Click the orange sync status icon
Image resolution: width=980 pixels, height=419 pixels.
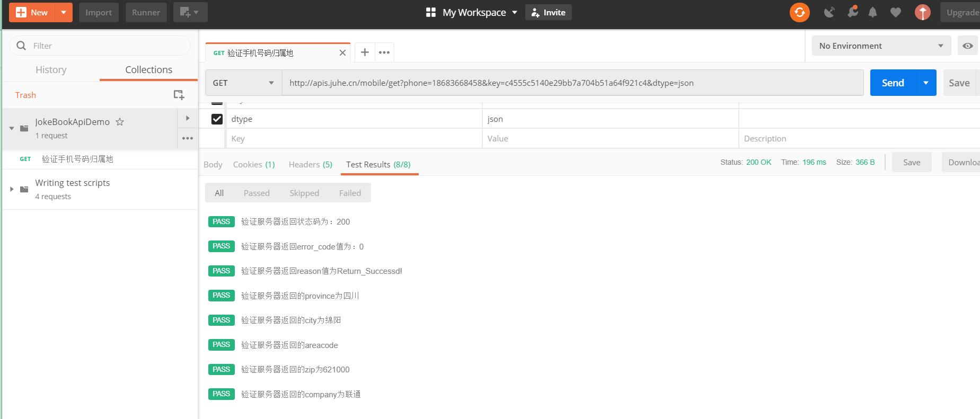(799, 12)
